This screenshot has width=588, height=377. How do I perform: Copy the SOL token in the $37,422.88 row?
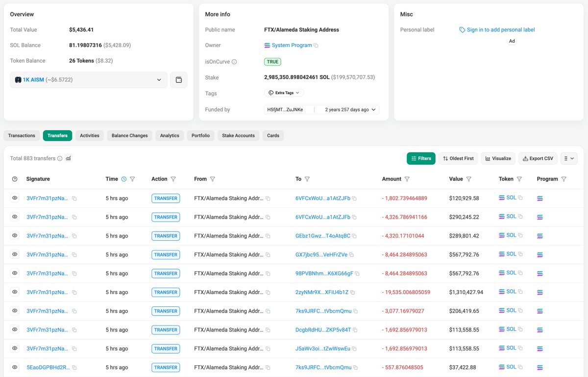[521, 367]
